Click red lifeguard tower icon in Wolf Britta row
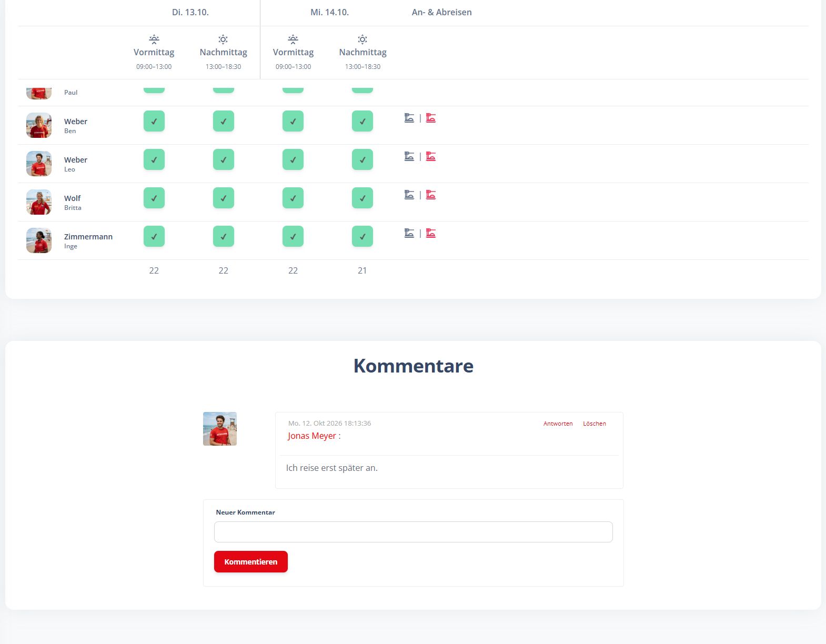This screenshot has height=644, width=826. [431, 195]
